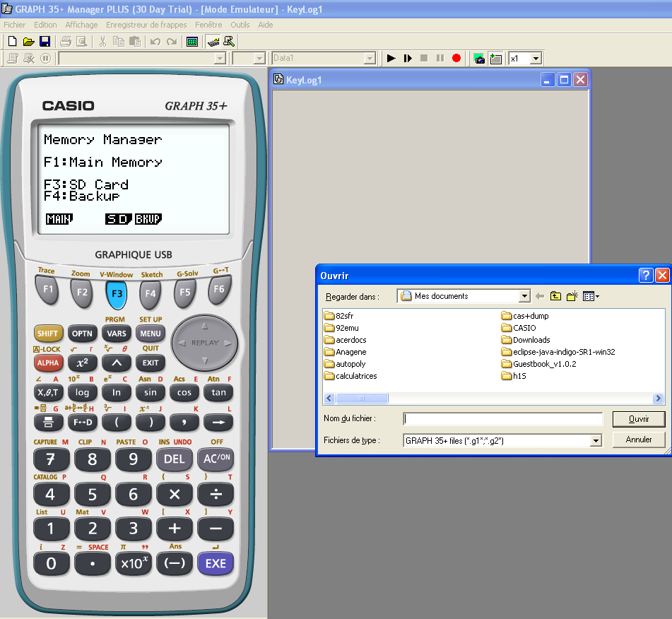Image resolution: width=672 pixels, height=619 pixels.
Task: Click the calculator number 7 key
Action: [x=51, y=459]
